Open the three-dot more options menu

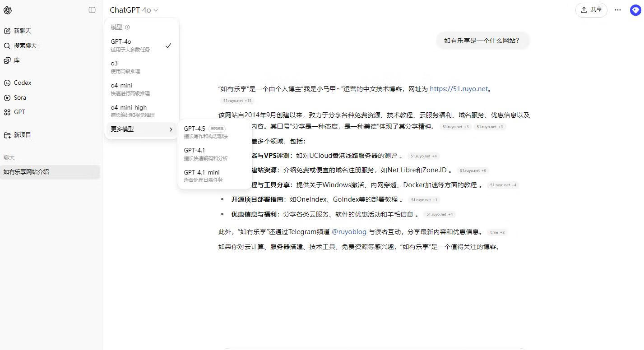pyautogui.click(x=618, y=10)
